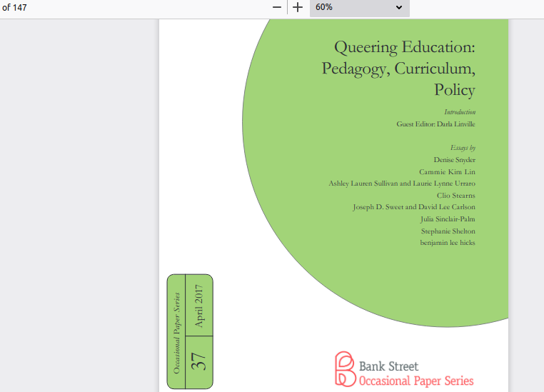Click the Bank Street logo emblem
The width and height of the screenshot is (544, 392).
pos(345,368)
